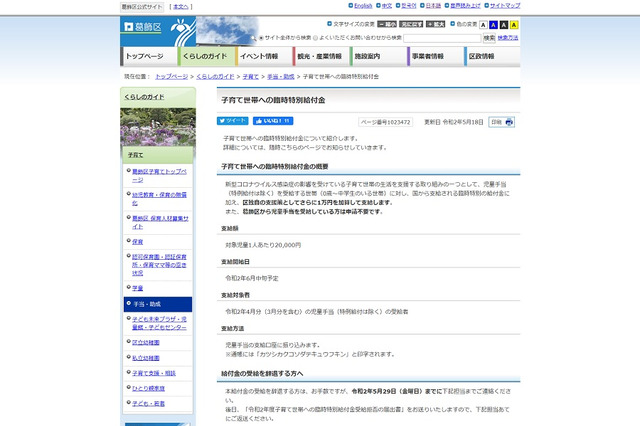Click the 検索 search button
640x426 pixels.
[x=489, y=38]
